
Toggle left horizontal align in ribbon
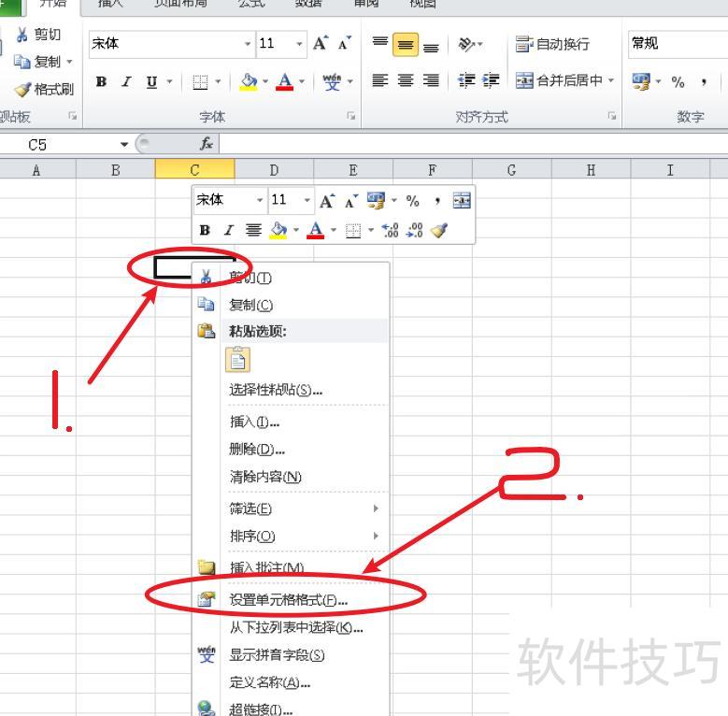[x=380, y=80]
